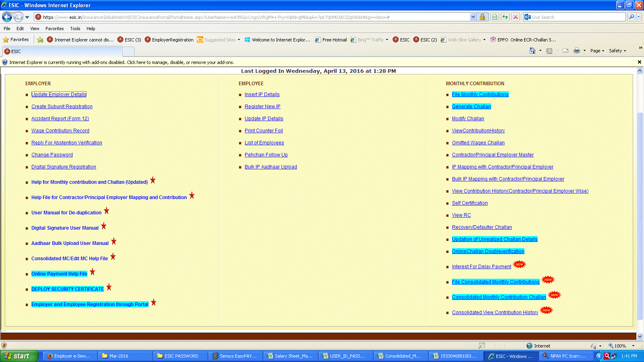Open the Generate Challan link
The image size is (644, 362).
pos(471,107)
